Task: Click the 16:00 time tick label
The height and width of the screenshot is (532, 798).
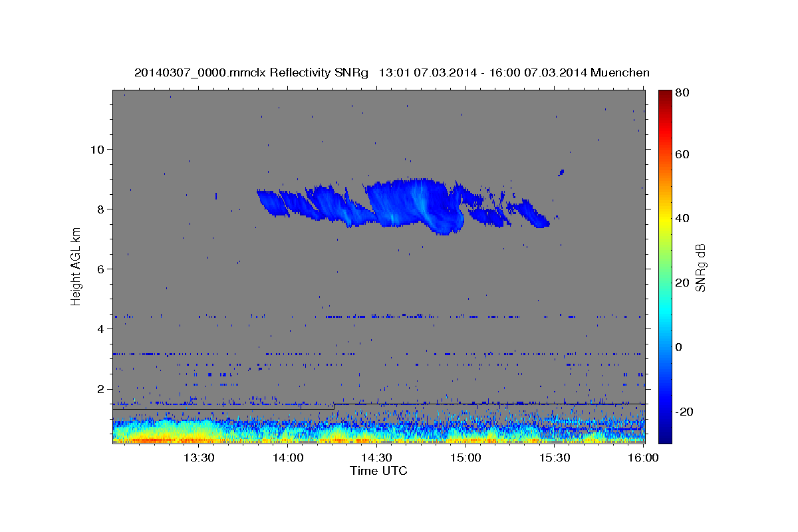Action: click(644, 458)
